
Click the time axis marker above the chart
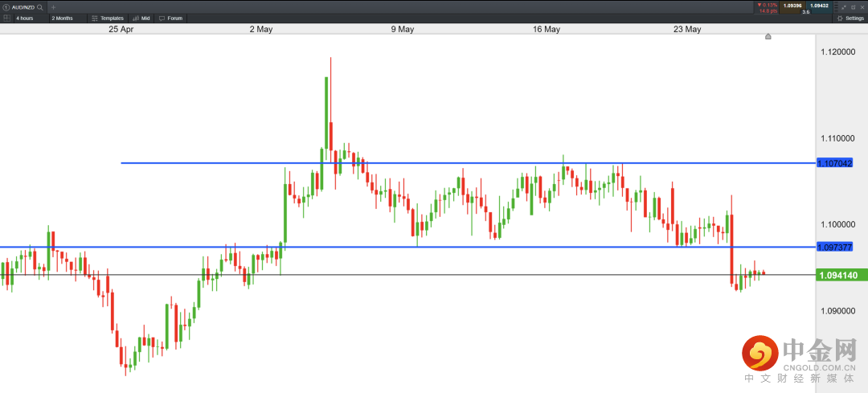[768, 36]
